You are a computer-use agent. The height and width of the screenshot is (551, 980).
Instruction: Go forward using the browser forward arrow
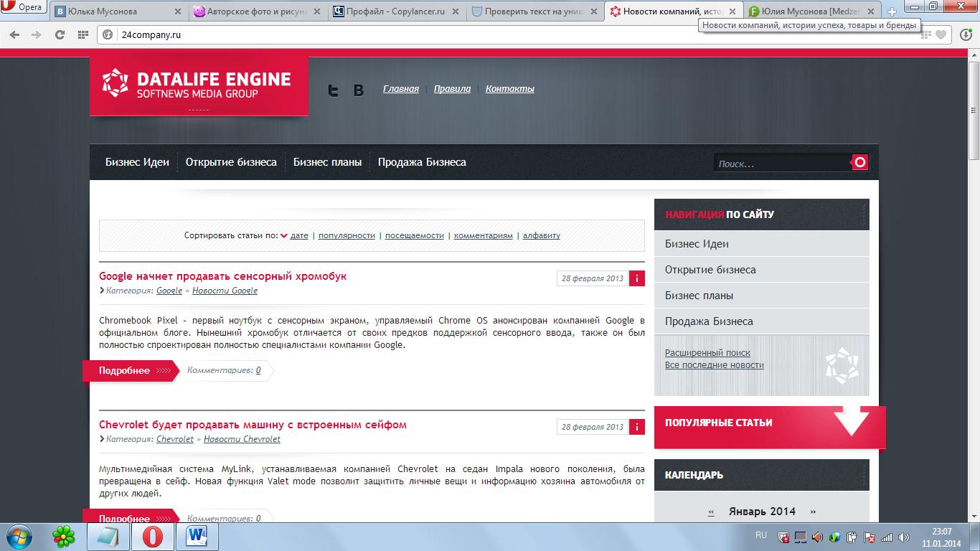(37, 34)
